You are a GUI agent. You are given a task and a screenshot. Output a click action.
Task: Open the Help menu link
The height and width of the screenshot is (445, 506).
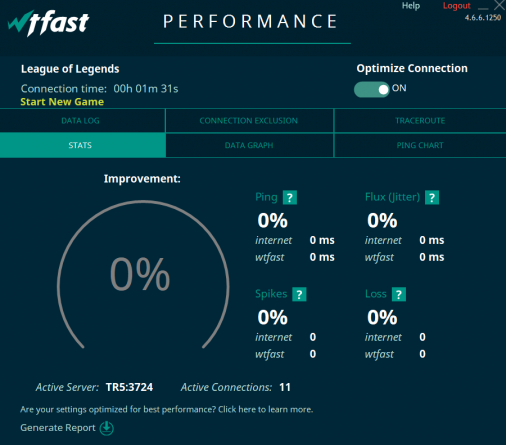click(x=411, y=6)
